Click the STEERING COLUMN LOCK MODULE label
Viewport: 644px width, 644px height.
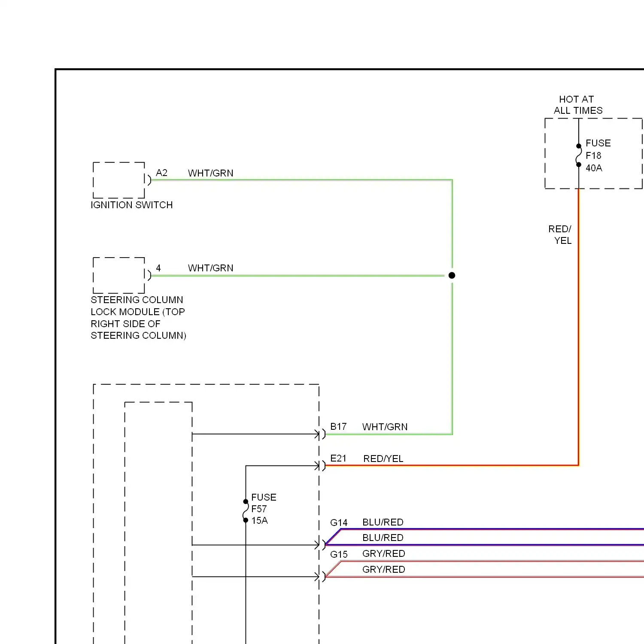[138, 318]
